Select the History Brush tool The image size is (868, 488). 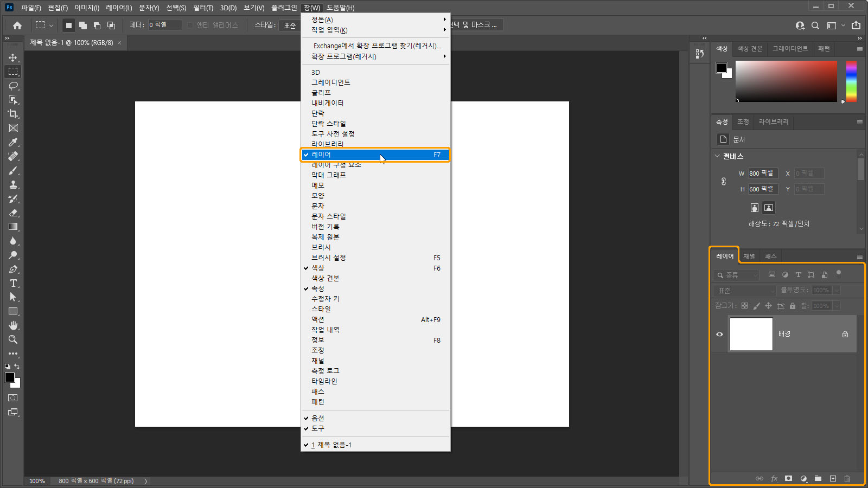point(13,198)
